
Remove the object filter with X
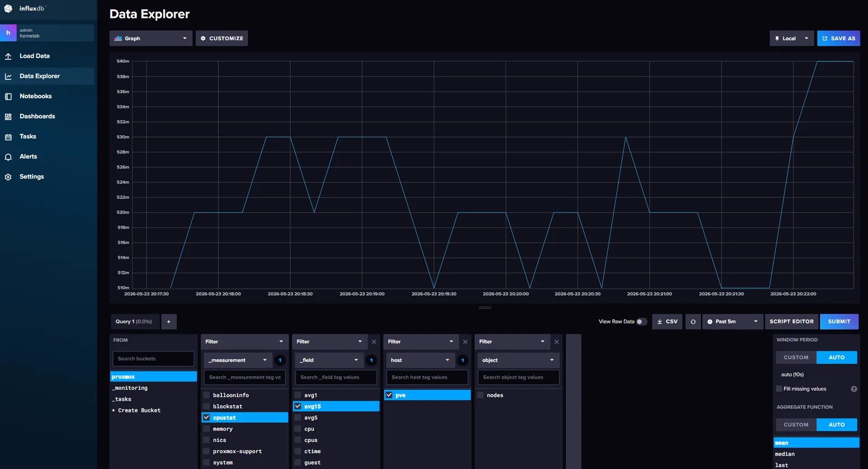pyautogui.click(x=556, y=341)
